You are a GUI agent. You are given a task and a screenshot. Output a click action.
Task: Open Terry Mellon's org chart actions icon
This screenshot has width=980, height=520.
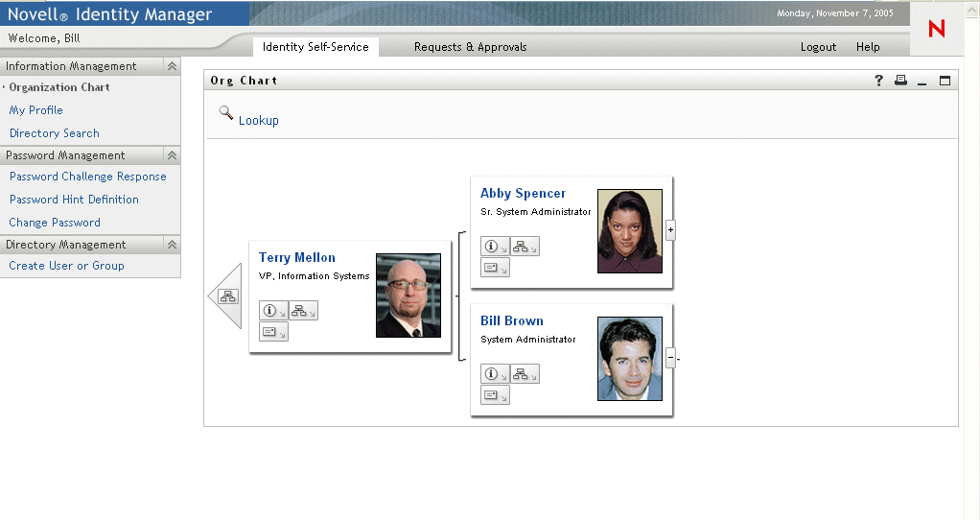pos(303,311)
